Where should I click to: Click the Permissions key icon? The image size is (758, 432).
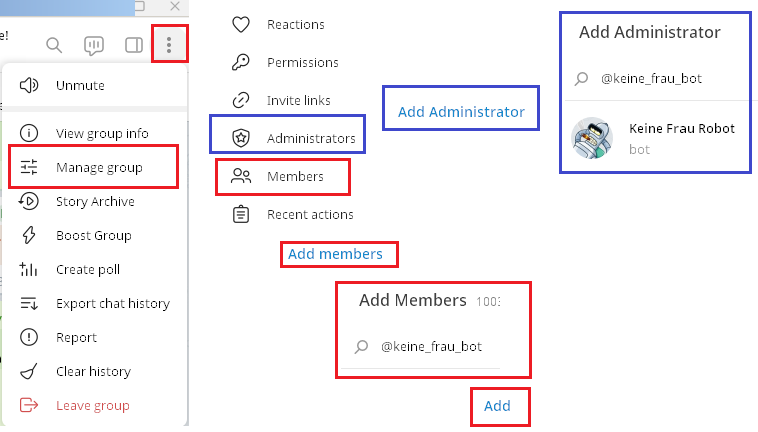pos(240,62)
